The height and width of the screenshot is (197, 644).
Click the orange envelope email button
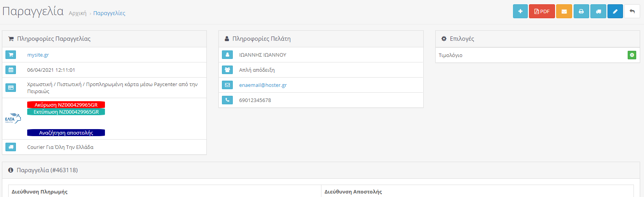coord(564,11)
